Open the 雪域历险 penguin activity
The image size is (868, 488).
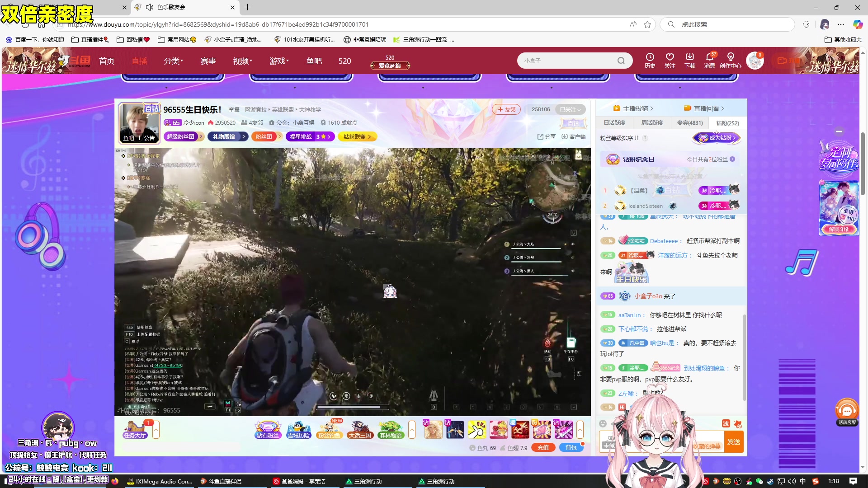pyautogui.click(x=298, y=430)
